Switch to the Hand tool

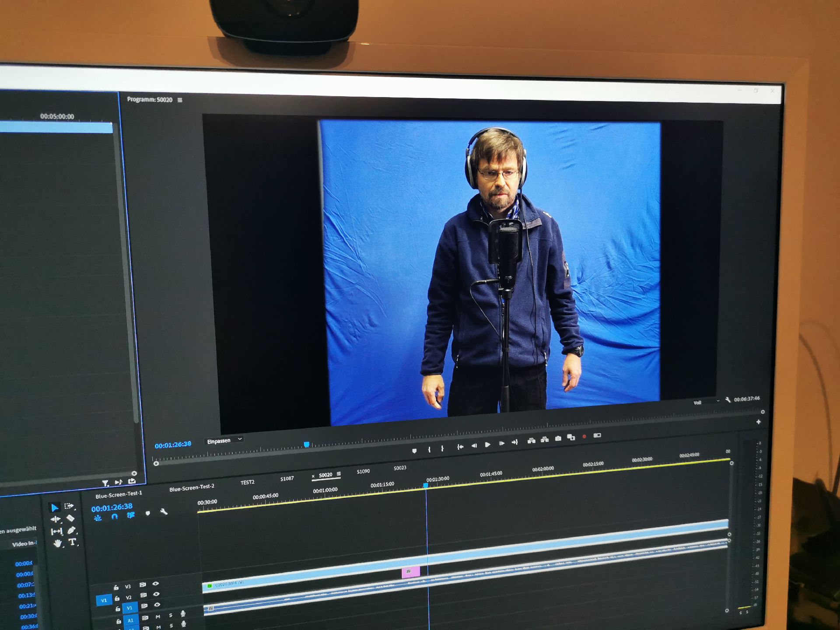[x=58, y=544]
